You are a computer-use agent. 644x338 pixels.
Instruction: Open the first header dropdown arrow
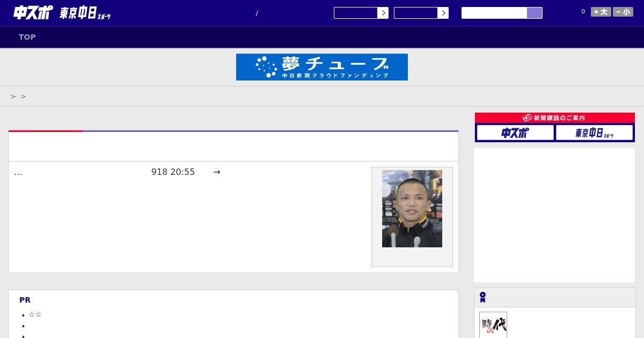tap(383, 13)
